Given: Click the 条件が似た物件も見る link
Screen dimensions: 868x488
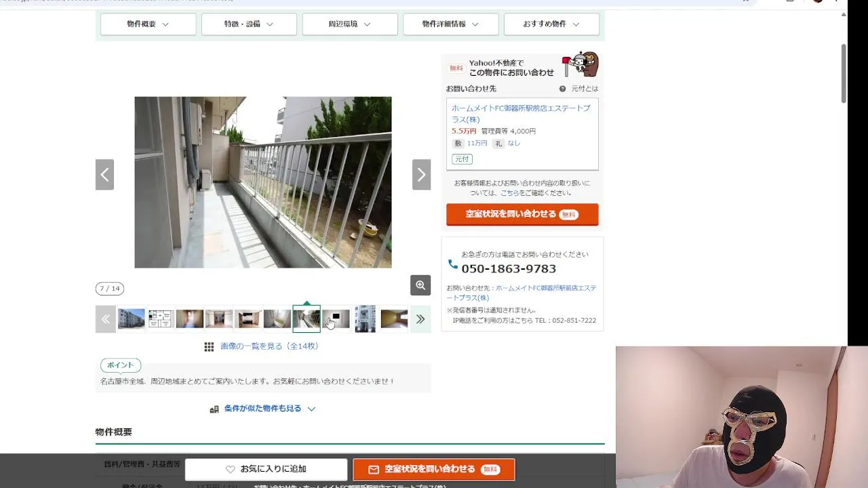Looking at the screenshot, I should click(262, 409).
